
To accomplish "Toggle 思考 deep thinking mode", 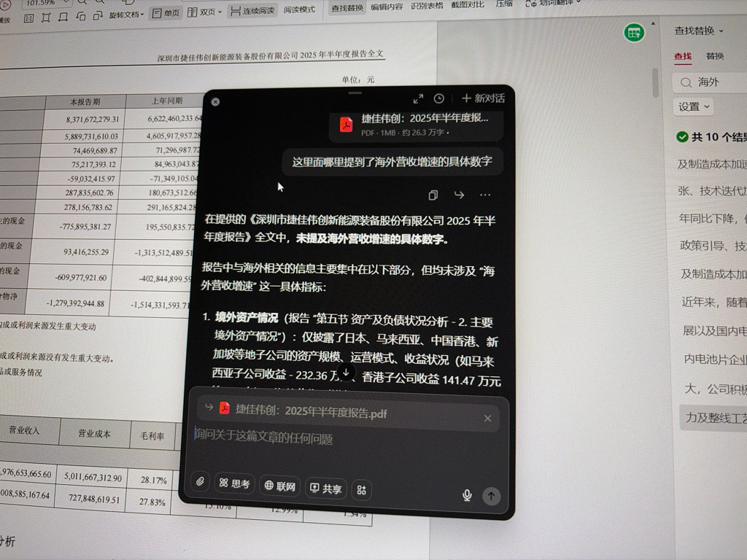I will 234,484.
